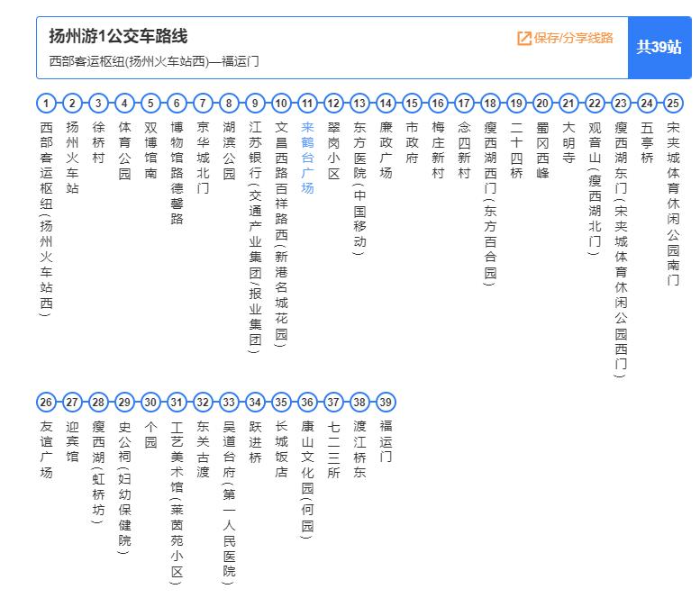700x598 pixels.
Task: Select stop number 28 circle marker
Action: tap(98, 402)
